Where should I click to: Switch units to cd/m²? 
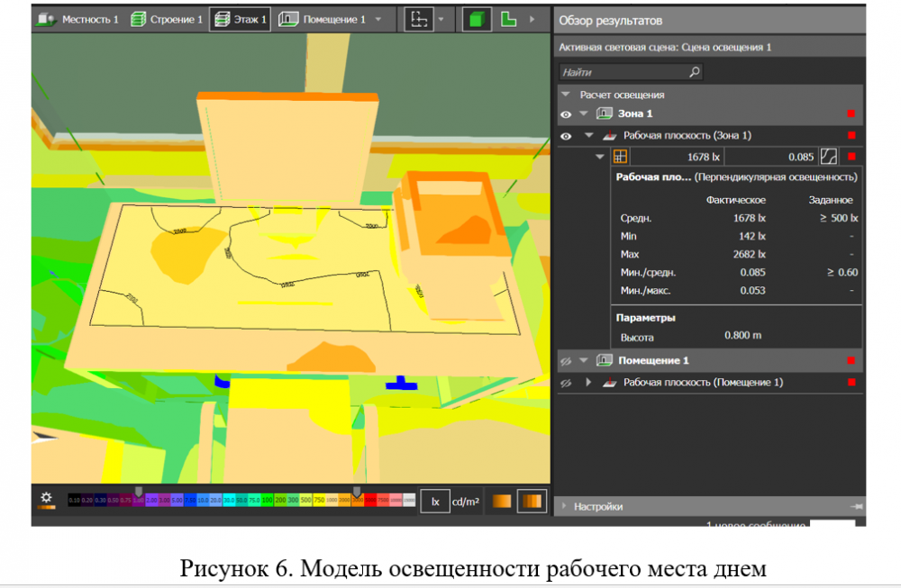tap(464, 502)
